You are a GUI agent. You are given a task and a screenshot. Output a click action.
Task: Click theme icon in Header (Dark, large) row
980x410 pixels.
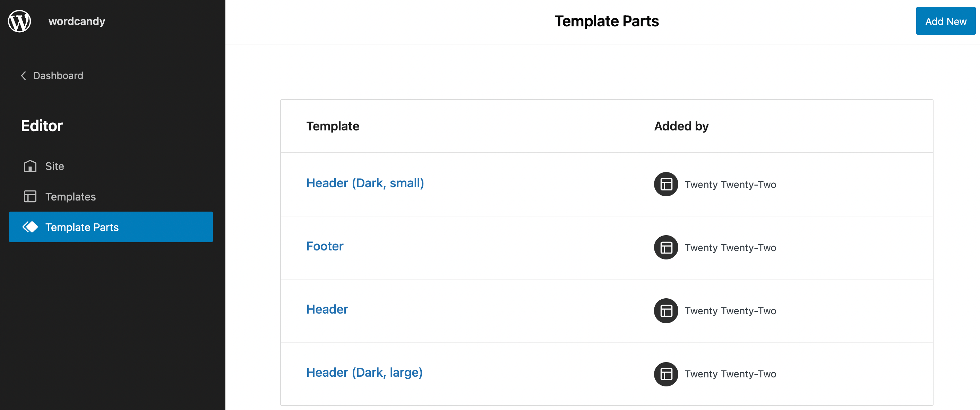point(666,374)
